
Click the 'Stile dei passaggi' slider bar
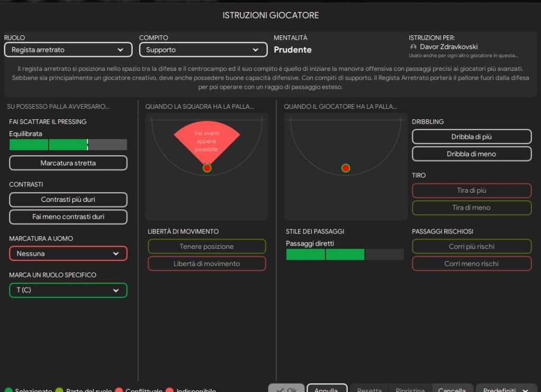pyautogui.click(x=344, y=255)
